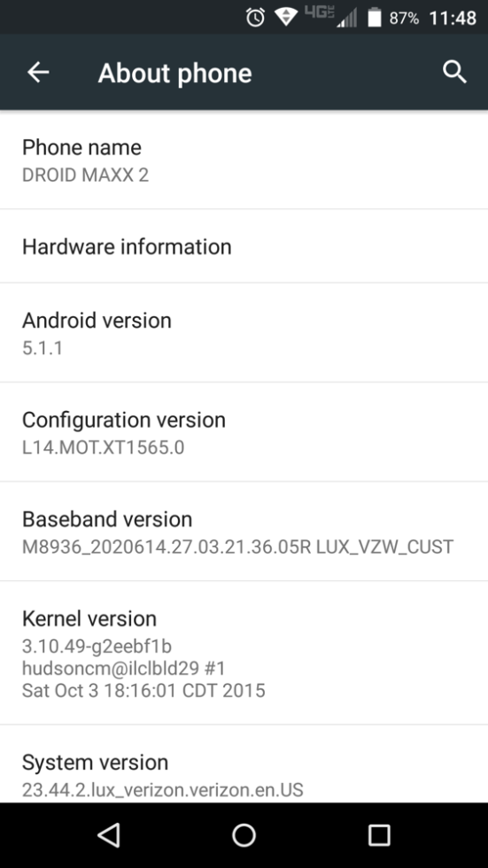
Task: Tap the System version entry
Action: (x=244, y=763)
